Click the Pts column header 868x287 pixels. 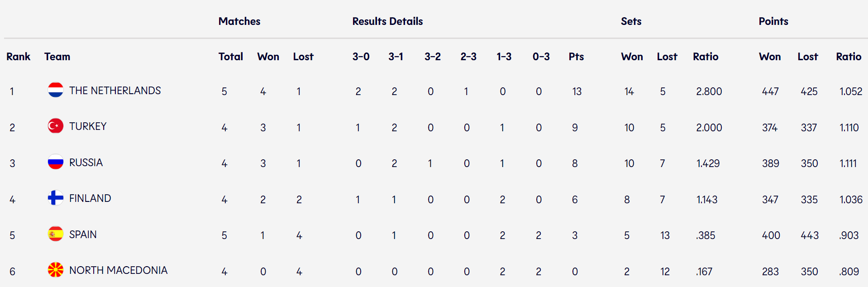576,57
